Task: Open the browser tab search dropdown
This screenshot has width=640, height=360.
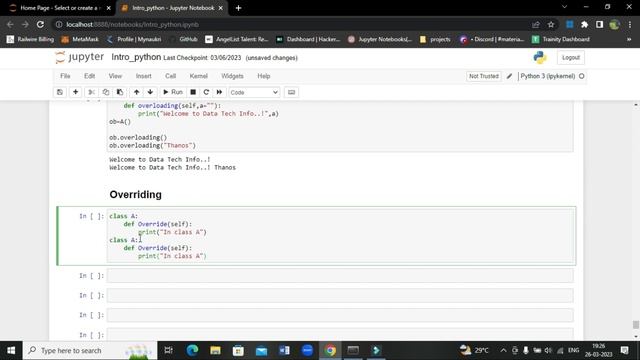Action: (564, 7)
